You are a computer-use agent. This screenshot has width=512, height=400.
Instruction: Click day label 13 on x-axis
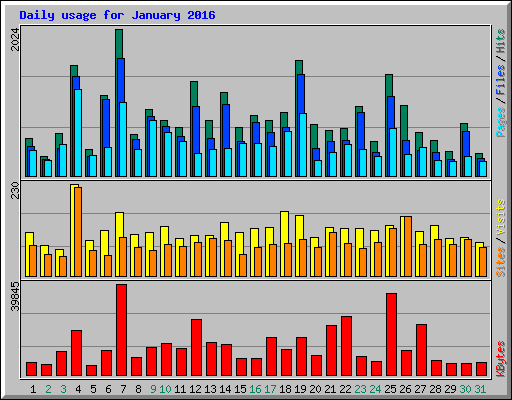[210, 389]
